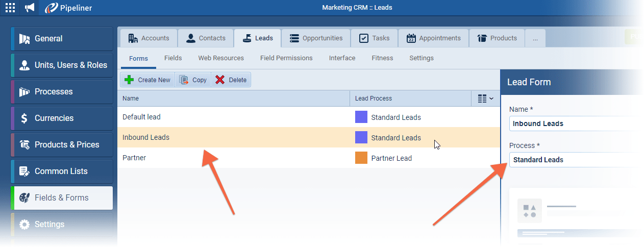Click the purple swatch for Default lead
The image size is (644, 247).
tap(361, 117)
